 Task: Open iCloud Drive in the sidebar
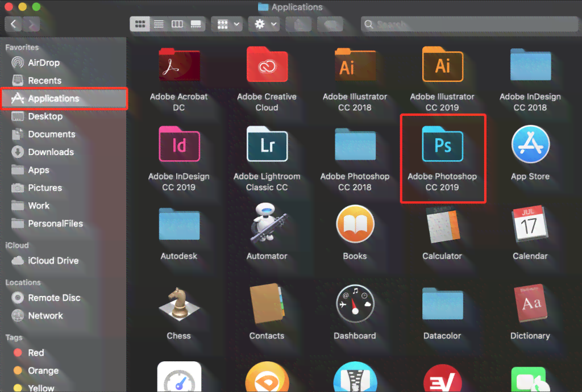pos(63,261)
